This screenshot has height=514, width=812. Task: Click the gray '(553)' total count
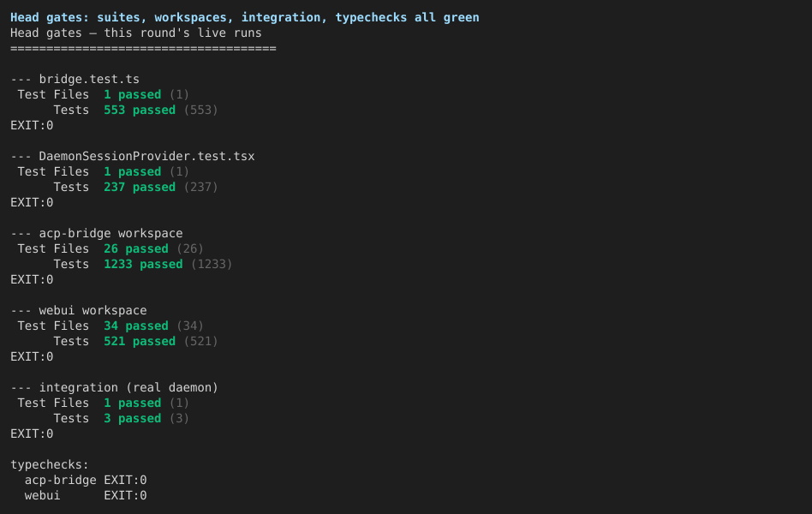click(x=200, y=111)
